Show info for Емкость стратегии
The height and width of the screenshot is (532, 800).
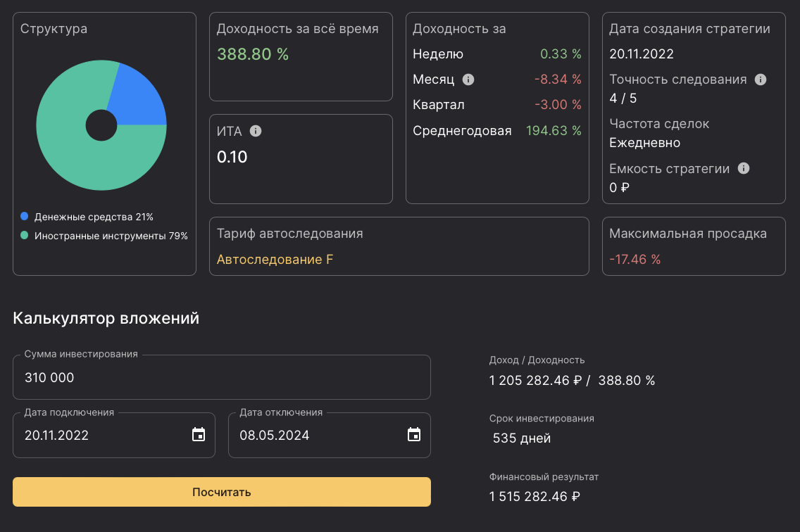pos(744,168)
